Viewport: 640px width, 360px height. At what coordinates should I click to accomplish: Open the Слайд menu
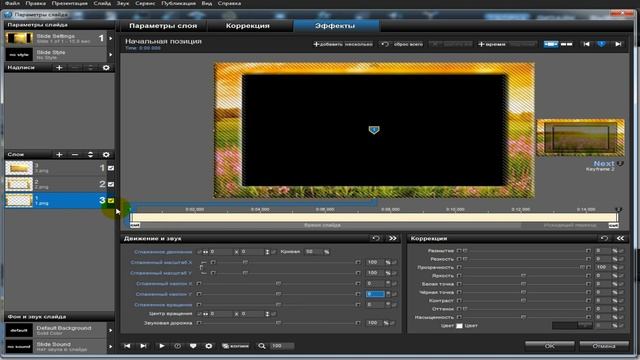[x=102, y=3]
